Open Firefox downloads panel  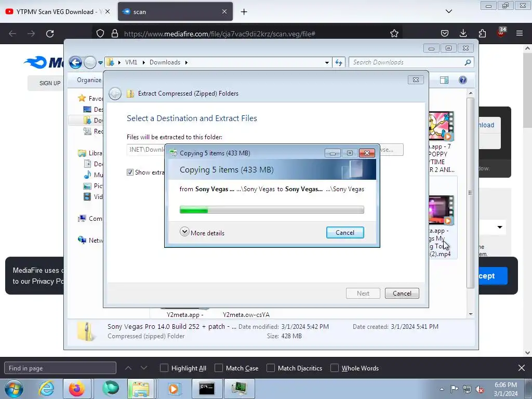pyautogui.click(x=463, y=33)
